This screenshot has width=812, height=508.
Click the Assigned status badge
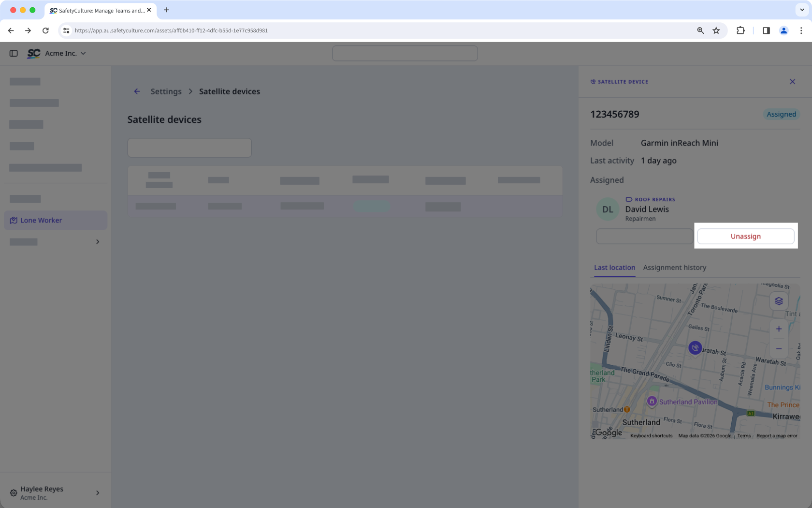tap(781, 114)
